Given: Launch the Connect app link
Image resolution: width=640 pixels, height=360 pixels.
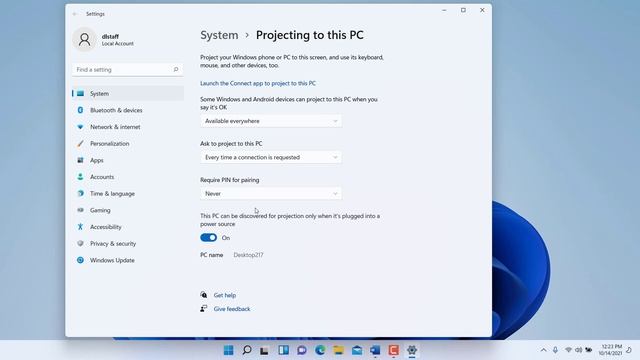Looking at the screenshot, I should click(258, 83).
